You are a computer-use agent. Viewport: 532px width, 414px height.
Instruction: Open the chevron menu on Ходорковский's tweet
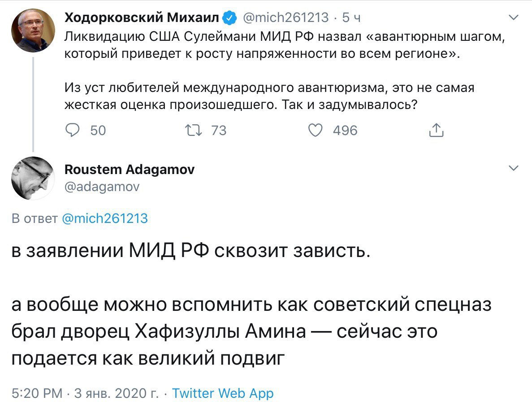point(514,18)
